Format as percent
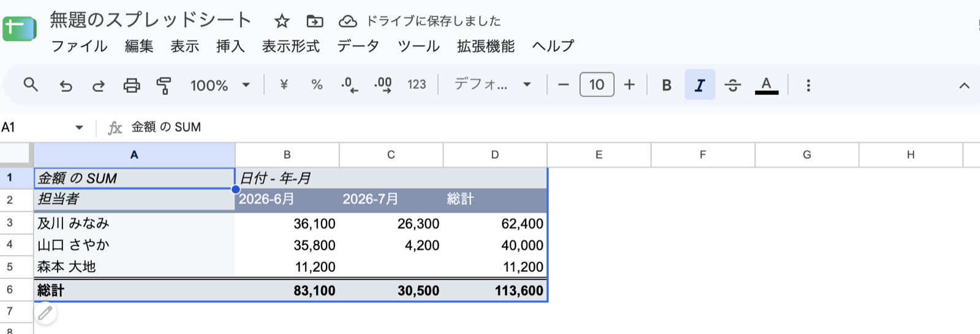This screenshot has width=980, height=334. pos(317,85)
